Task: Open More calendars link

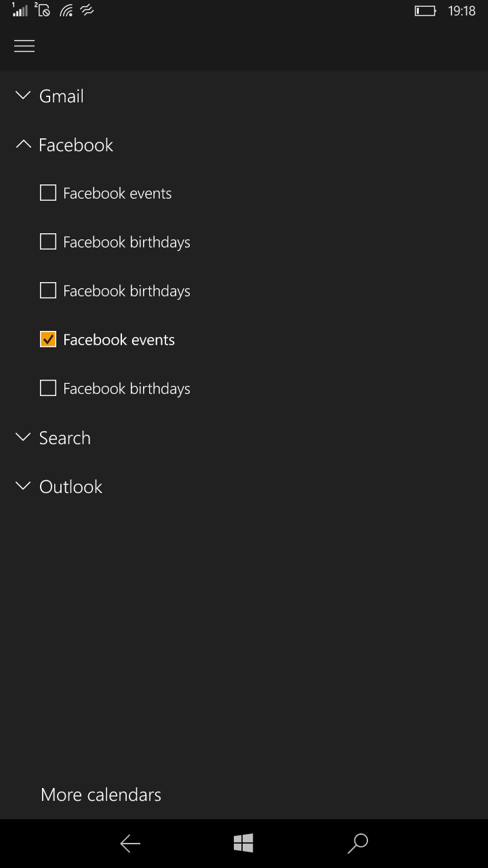Action: (101, 795)
